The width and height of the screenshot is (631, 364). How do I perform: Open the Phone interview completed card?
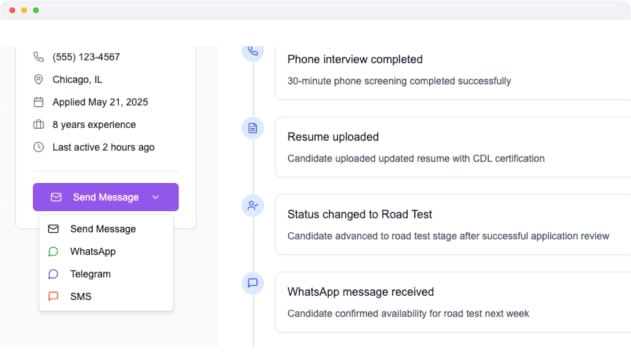(453, 73)
